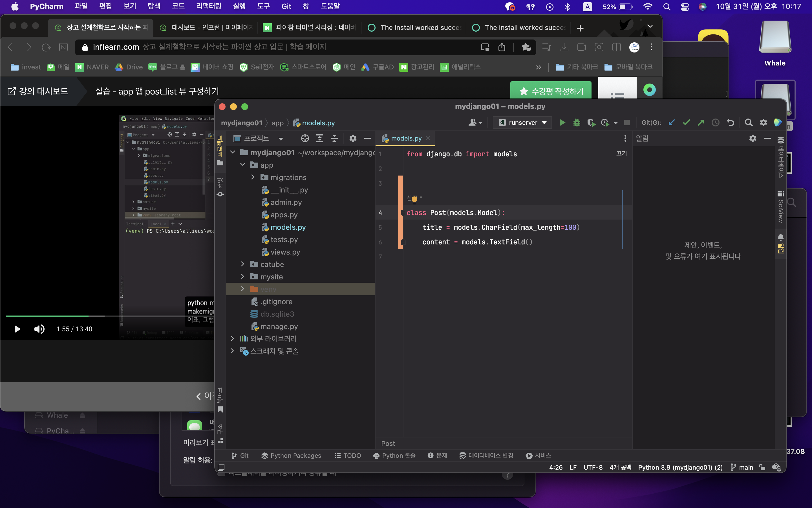This screenshot has height=508, width=812.
Task: Open Search Everywhere magnifier in PyCharm toolbar
Action: 749,123
